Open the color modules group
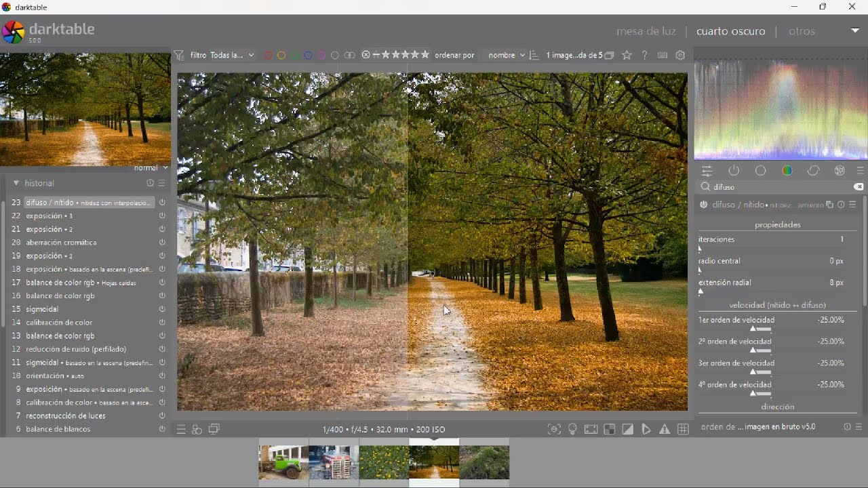 [x=787, y=171]
